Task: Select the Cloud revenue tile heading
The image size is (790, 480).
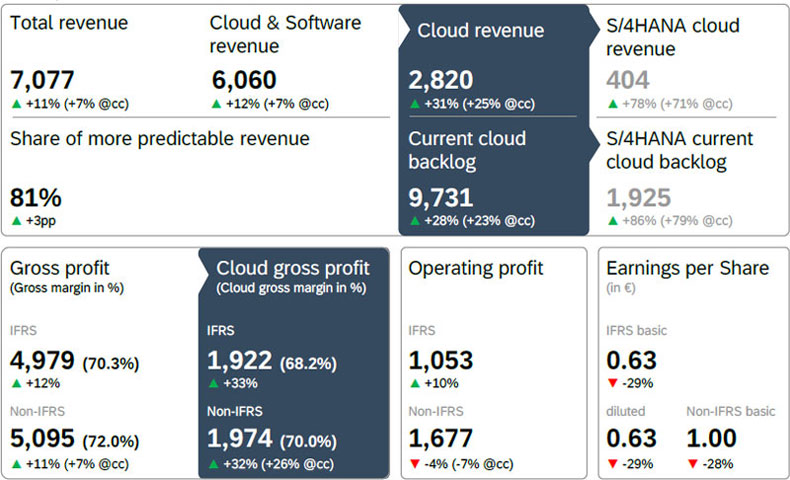Action: pyautogui.click(x=480, y=31)
